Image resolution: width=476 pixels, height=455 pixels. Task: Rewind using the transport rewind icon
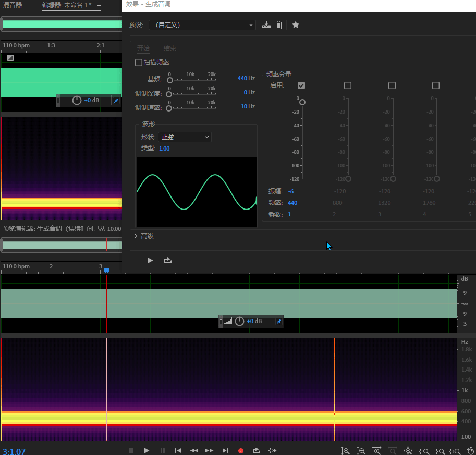click(194, 450)
